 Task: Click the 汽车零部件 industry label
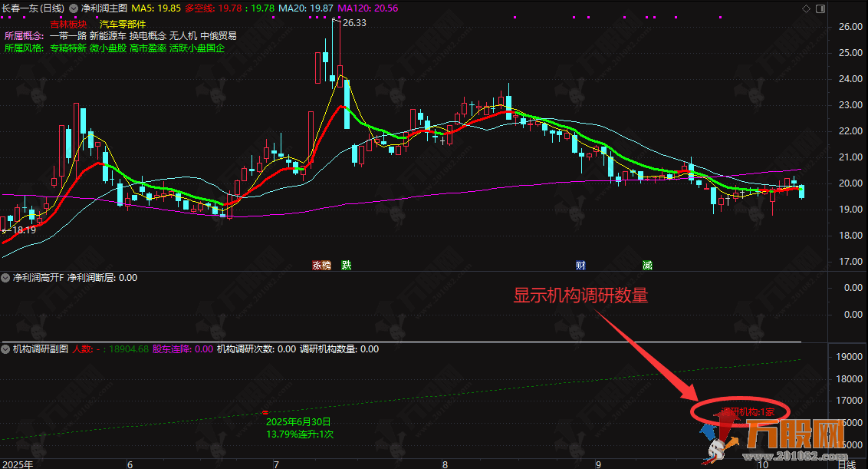(123, 24)
